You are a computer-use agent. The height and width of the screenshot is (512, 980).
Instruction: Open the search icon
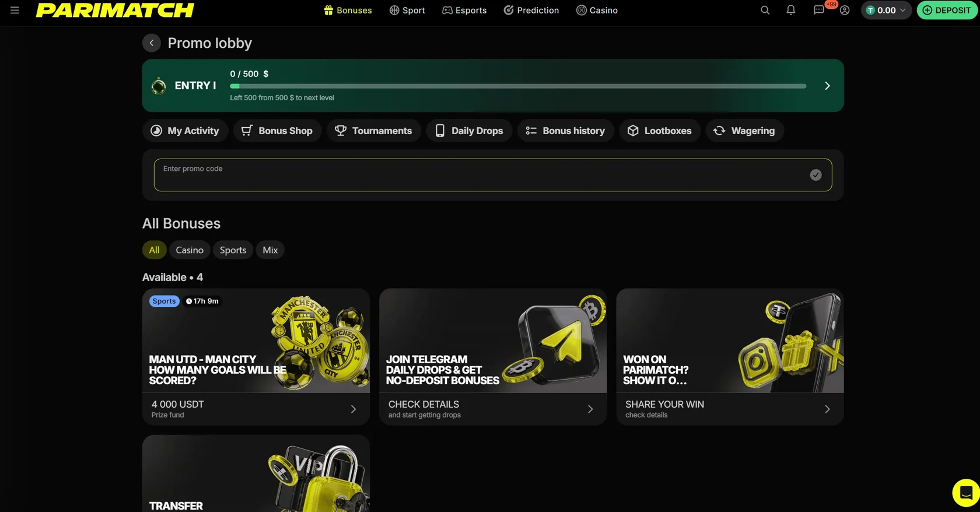click(765, 10)
